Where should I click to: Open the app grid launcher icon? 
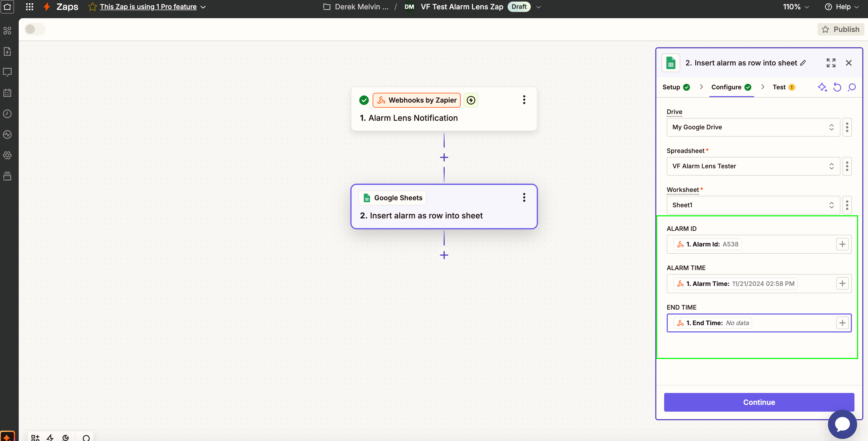click(x=30, y=7)
